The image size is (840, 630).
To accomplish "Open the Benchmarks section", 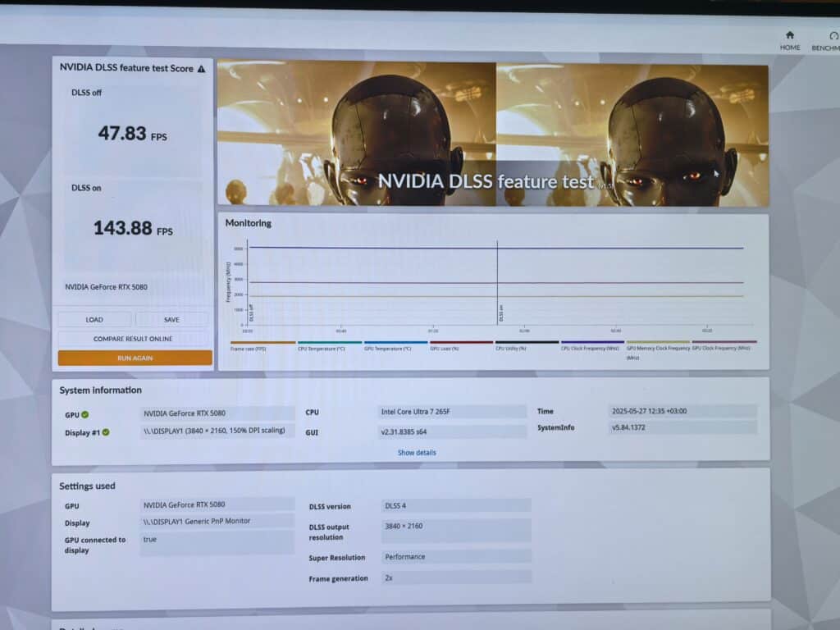I will 826,41.
